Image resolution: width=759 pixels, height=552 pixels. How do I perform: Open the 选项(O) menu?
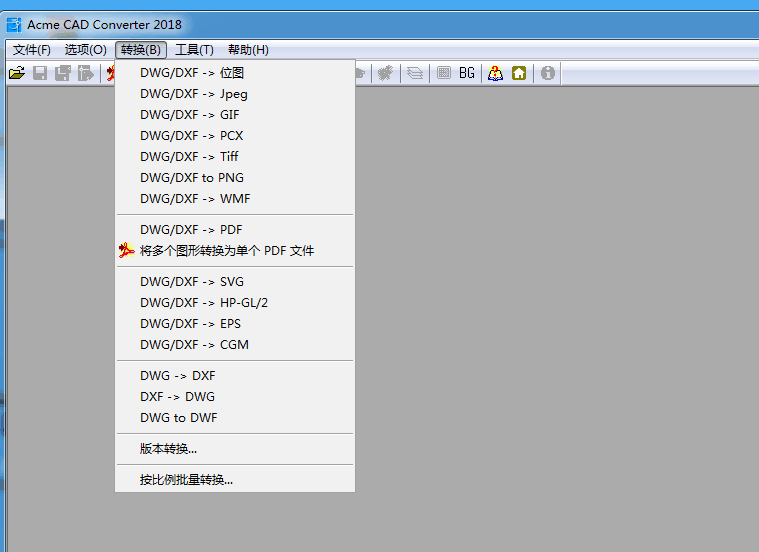pos(85,50)
